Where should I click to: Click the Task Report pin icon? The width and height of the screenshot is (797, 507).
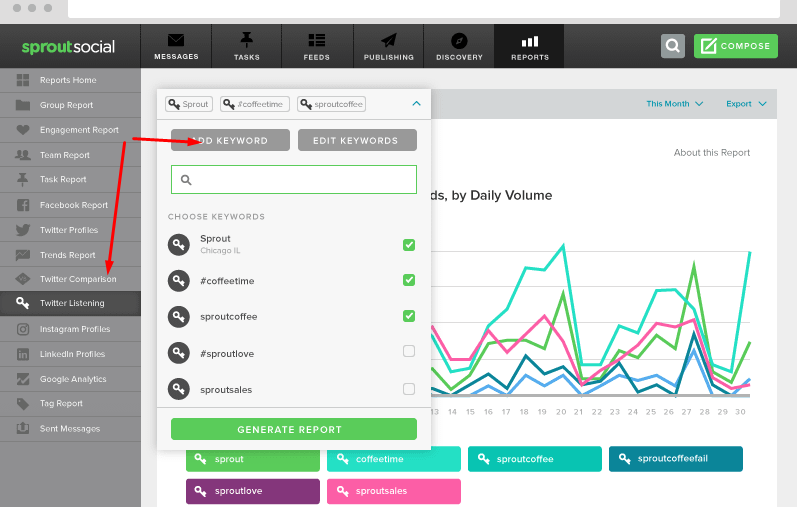[x=23, y=179]
